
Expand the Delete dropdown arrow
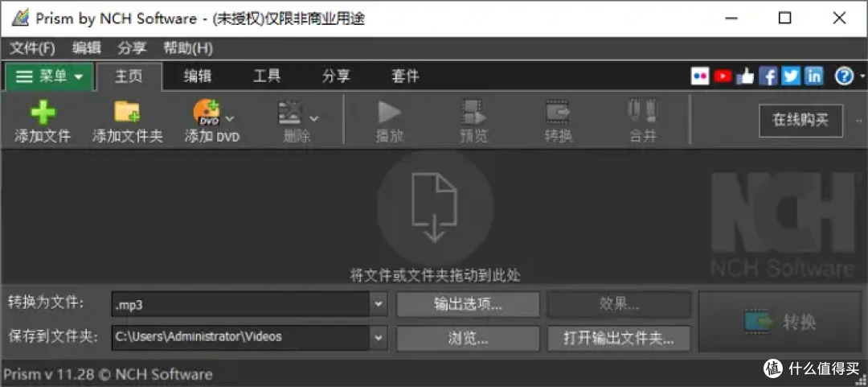[314, 118]
